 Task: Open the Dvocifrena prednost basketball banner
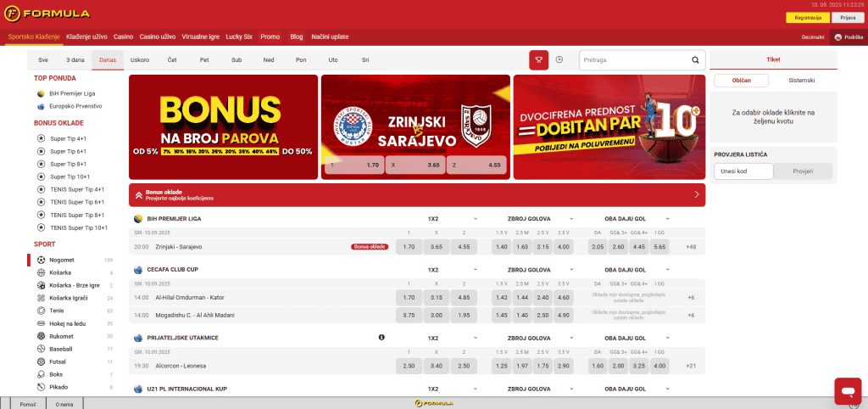pyautogui.click(x=609, y=127)
